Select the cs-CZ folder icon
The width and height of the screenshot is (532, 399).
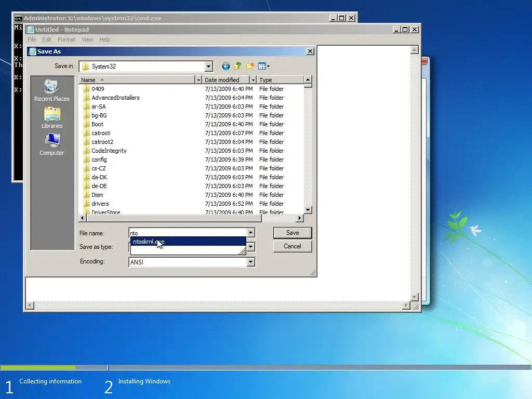(87, 168)
